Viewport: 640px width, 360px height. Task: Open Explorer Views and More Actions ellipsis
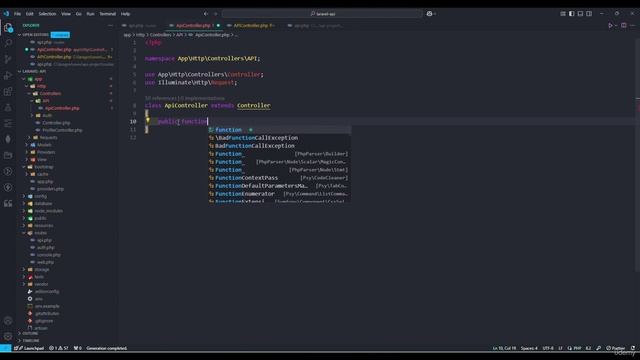[110, 25]
